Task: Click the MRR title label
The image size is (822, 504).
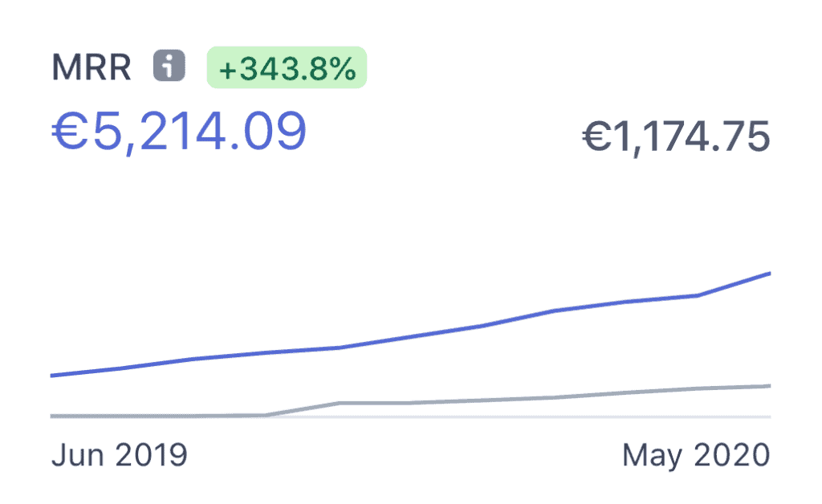Action: (x=92, y=67)
